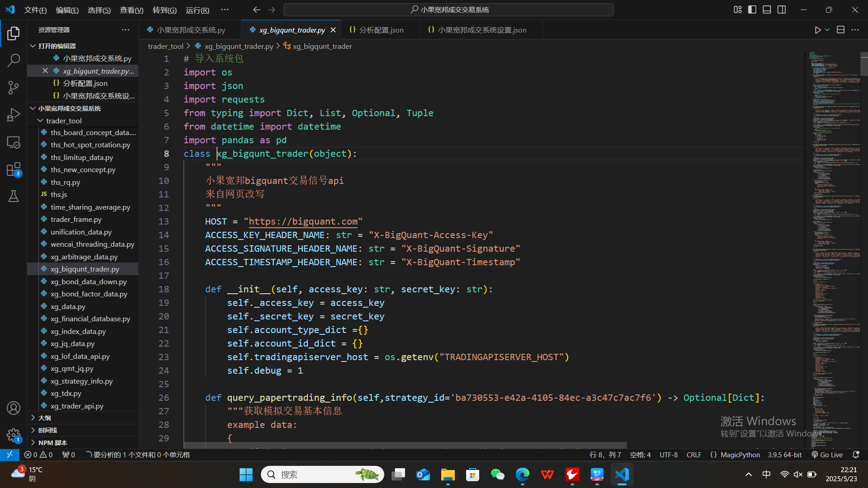Switch to the 分析配置.json tab
This screenshot has height=488, width=868.
click(381, 30)
